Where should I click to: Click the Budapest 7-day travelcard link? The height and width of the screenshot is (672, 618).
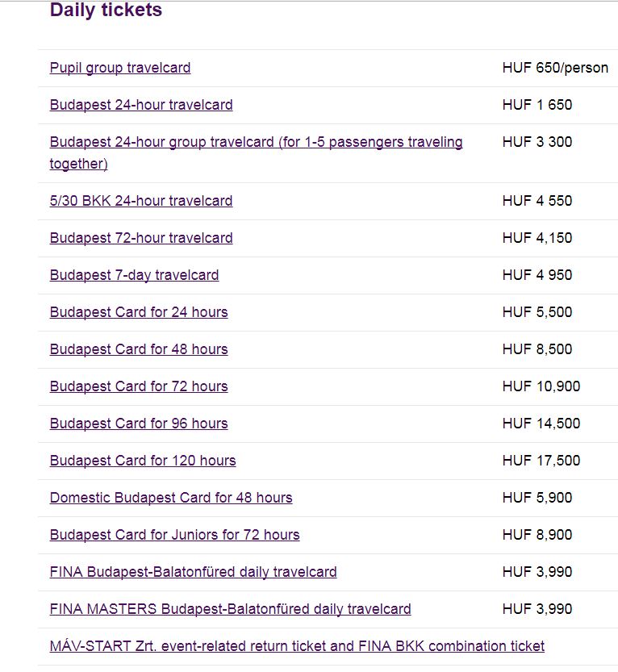point(134,275)
